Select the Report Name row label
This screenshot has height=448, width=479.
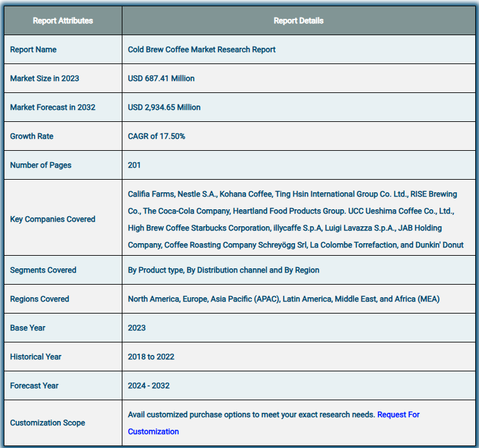tap(33, 50)
